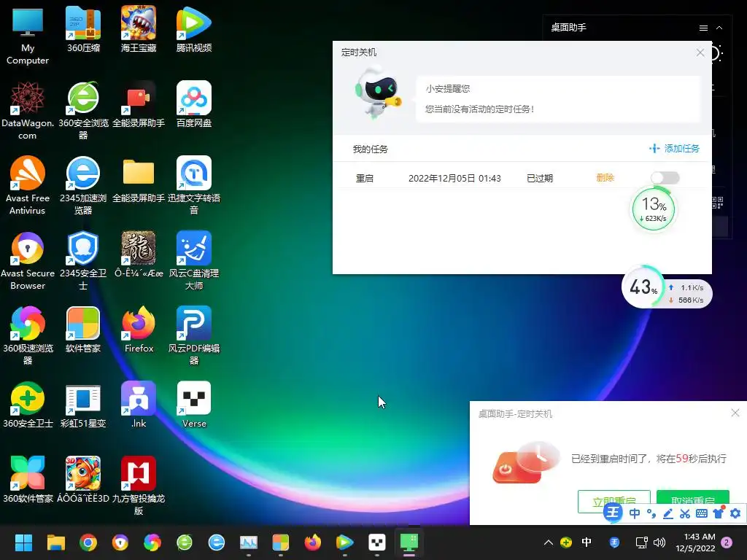Open 百度网盘 desktop icon

[194, 105]
